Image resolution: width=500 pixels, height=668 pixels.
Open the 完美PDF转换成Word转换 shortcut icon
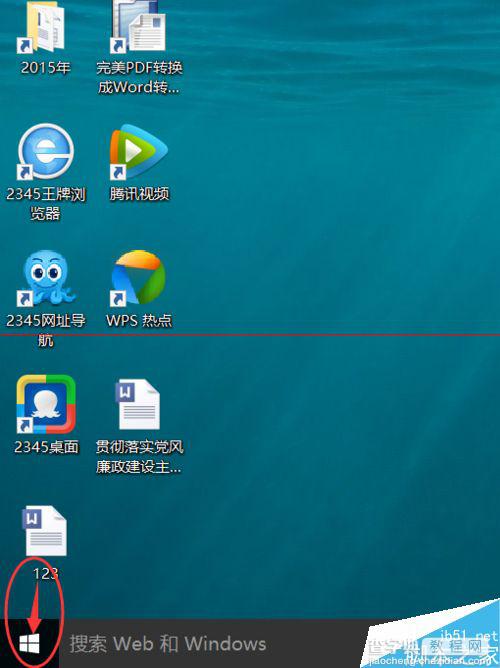(x=138, y=26)
